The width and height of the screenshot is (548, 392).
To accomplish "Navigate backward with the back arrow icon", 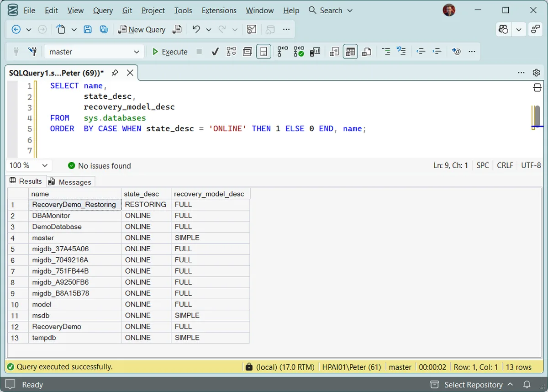I will coord(16,29).
